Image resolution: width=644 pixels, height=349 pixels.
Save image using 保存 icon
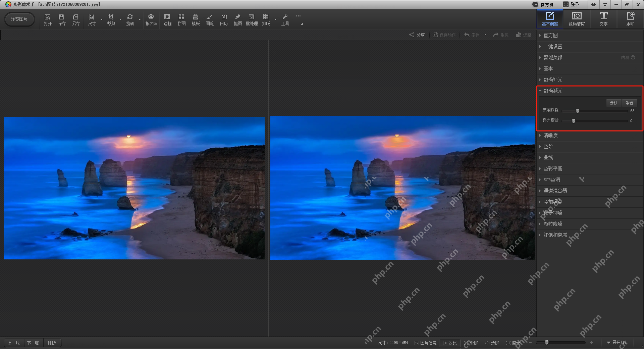pyautogui.click(x=62, y=20)
